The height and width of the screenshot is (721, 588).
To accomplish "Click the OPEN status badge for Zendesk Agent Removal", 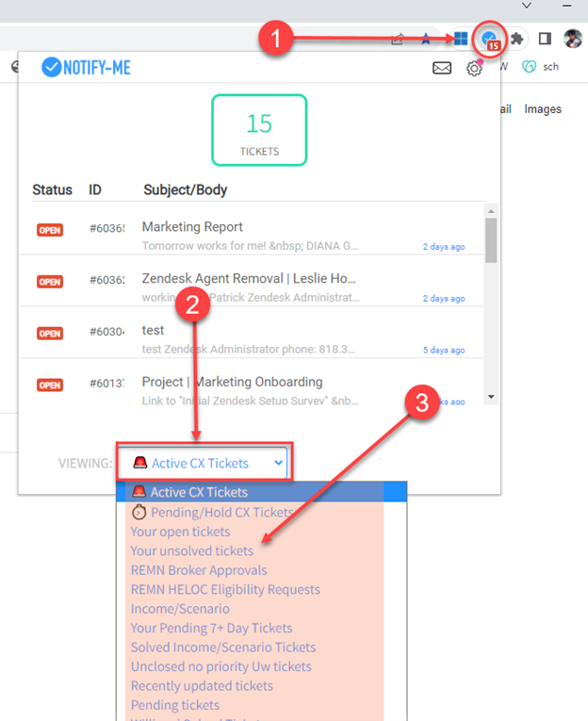I will [50, 282].
